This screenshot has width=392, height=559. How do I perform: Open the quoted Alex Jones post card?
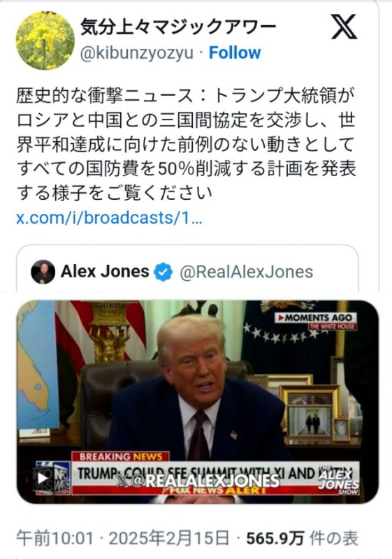click(x=187, y=268)
